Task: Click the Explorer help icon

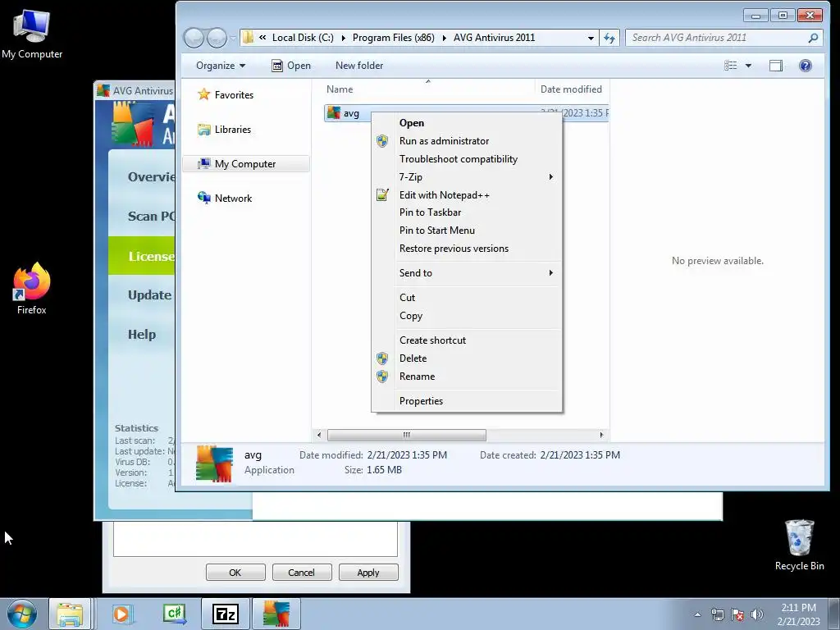Action: 806,66
